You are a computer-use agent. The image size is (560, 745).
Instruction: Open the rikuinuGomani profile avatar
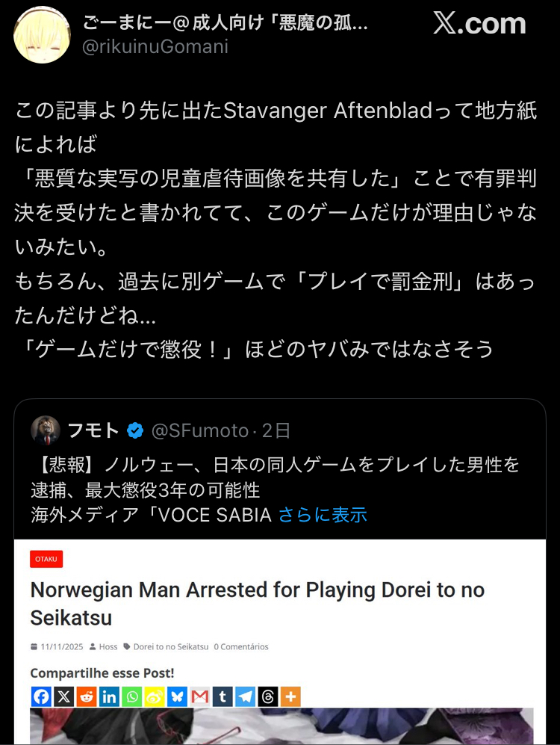[x=43, y=34]
